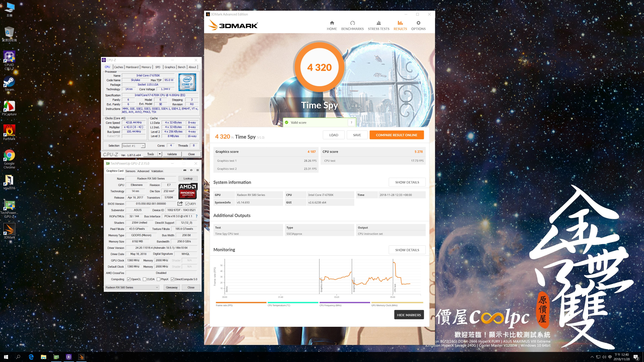This screenshot has width=644, height=362.
Task: Click the BIOS export share icon
Action: 180,204
